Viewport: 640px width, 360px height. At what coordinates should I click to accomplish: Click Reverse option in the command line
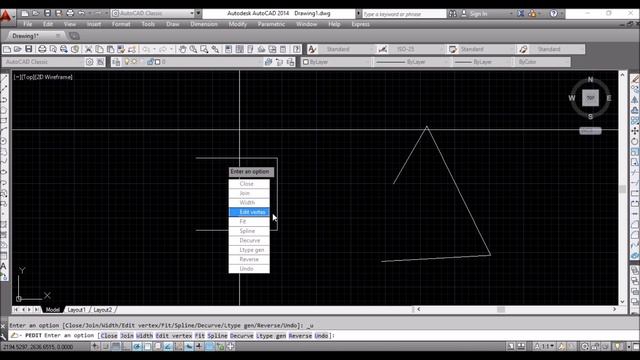[x=300, y=336]
